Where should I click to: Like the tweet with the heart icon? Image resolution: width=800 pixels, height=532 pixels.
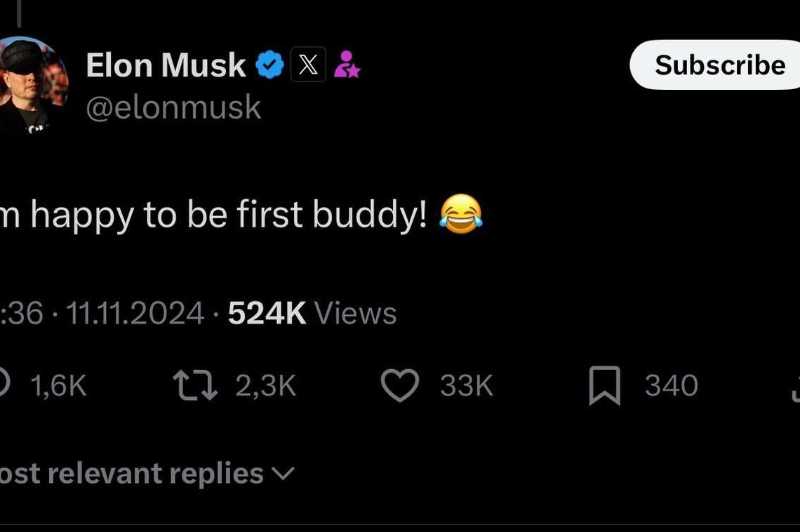(x=399, y=386)
